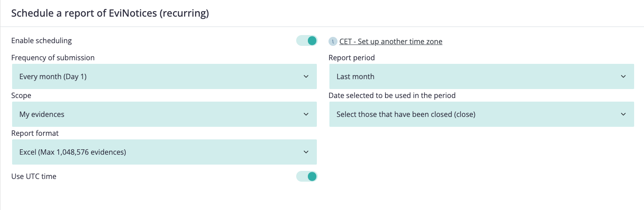The image size is (644, 210).
Task: Click the 'Report period' label
Action: (351, 58)
